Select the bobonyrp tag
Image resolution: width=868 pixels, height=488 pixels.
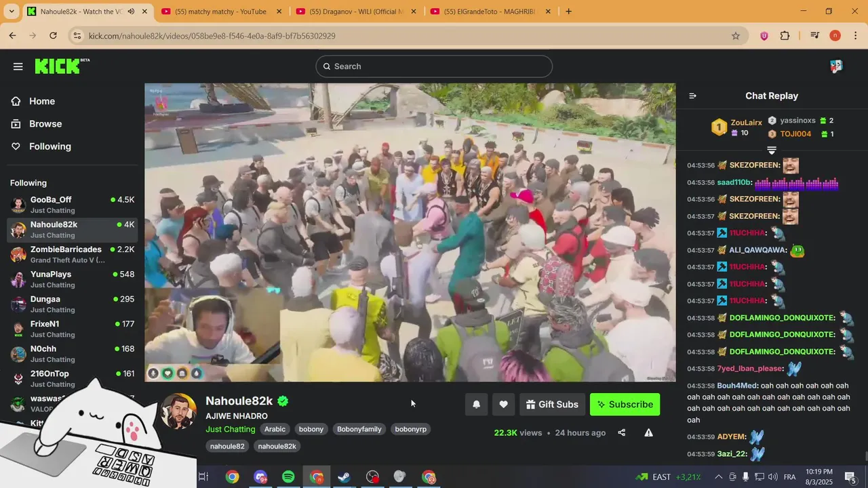(411, 429)
